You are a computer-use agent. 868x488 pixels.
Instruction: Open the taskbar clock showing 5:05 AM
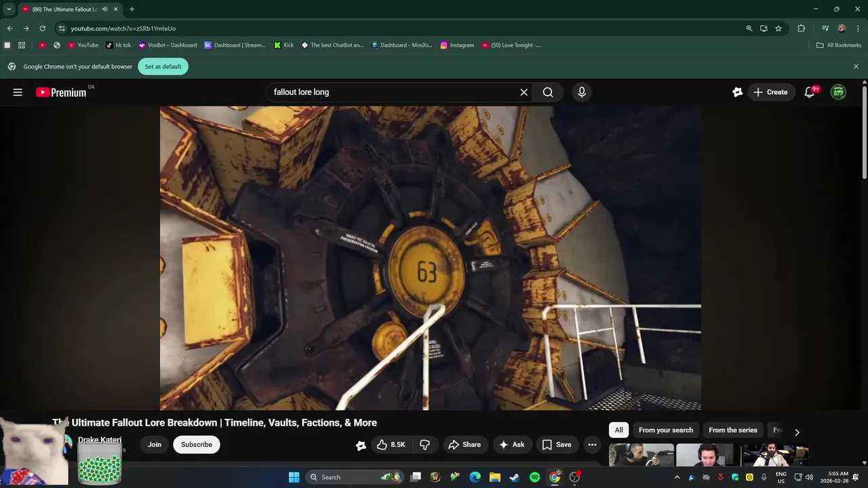[x=834, y=477]
